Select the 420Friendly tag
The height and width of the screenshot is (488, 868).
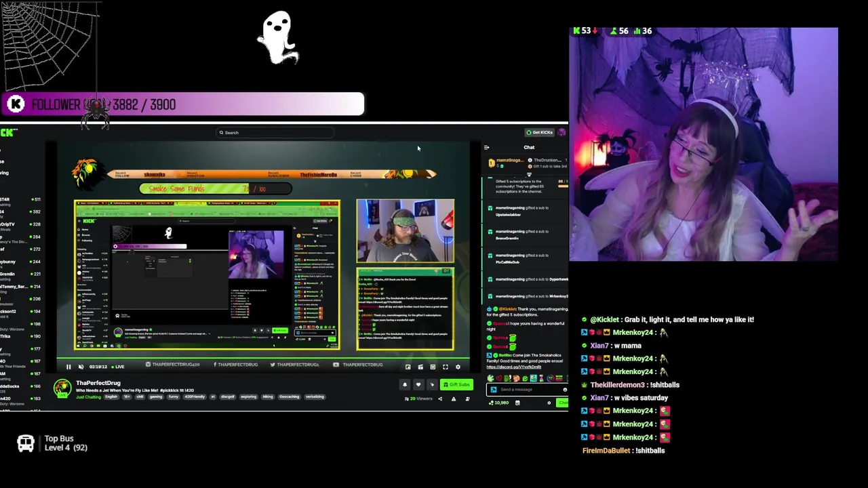click(195, 396)
